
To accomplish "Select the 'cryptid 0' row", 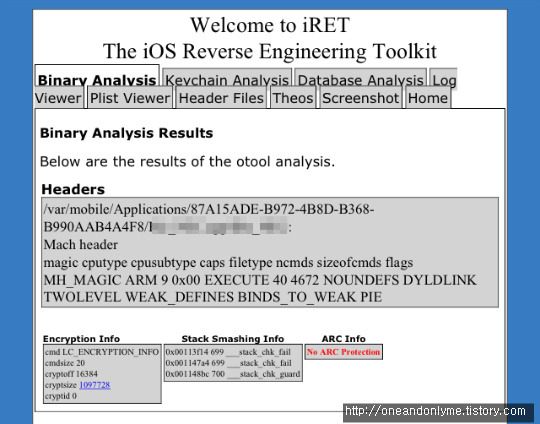I will tap(61, 396).
